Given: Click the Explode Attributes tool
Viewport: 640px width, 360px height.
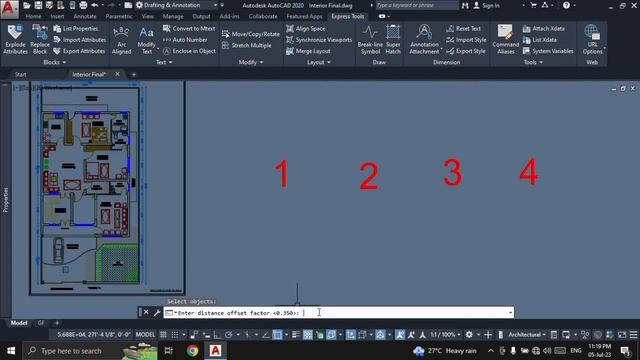Looking at the screenshot, I should [x=15, y=40].
